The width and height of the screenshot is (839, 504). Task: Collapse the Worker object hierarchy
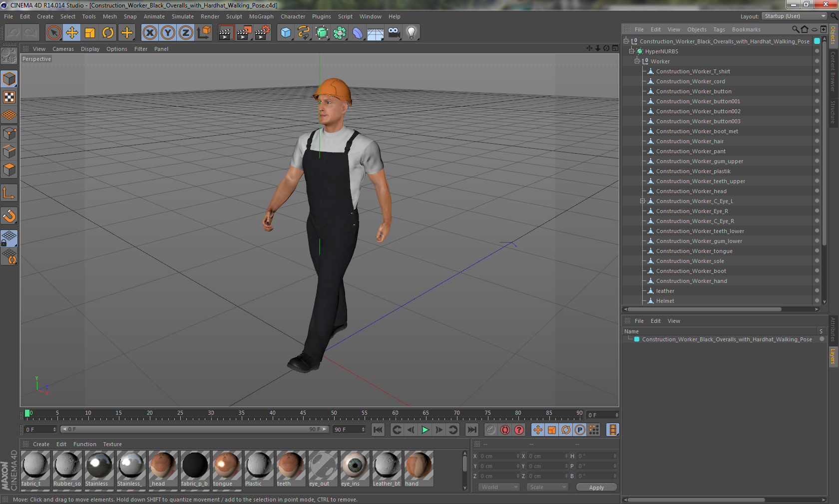click(x=637, y=61)
